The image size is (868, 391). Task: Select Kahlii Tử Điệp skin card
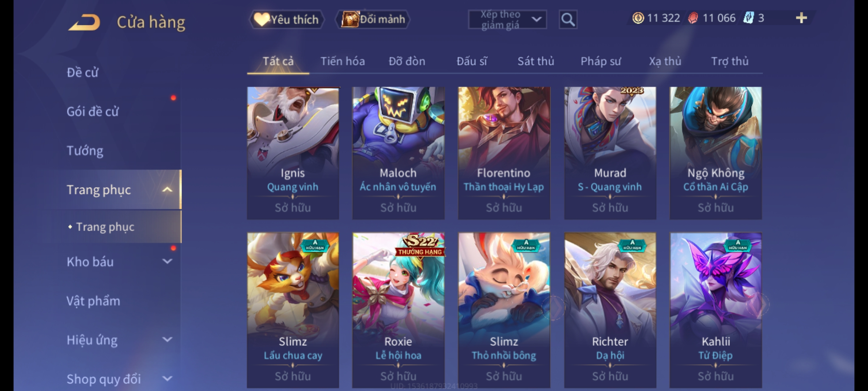click(x=716, y=310)
